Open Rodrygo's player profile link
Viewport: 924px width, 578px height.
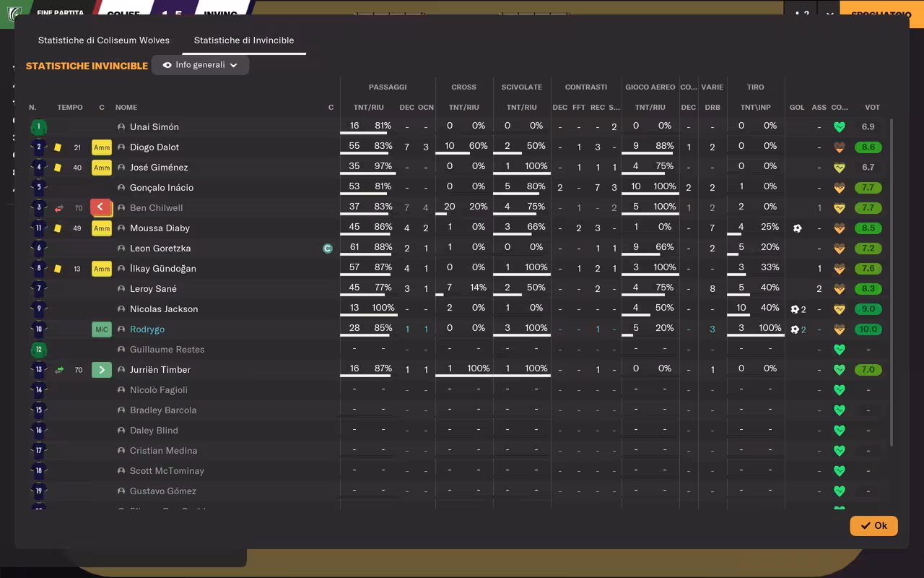click(x=147, y=329)
